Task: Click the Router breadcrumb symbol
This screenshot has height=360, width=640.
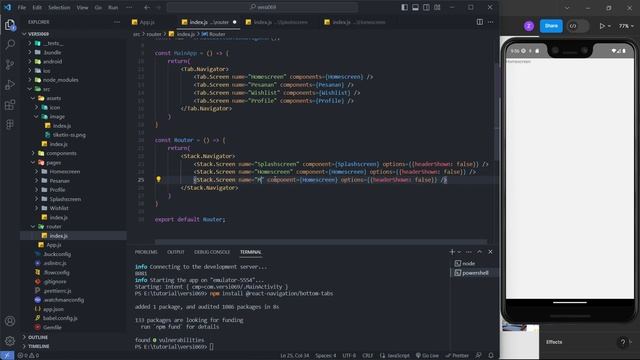Action: click(x=213, y=34)
